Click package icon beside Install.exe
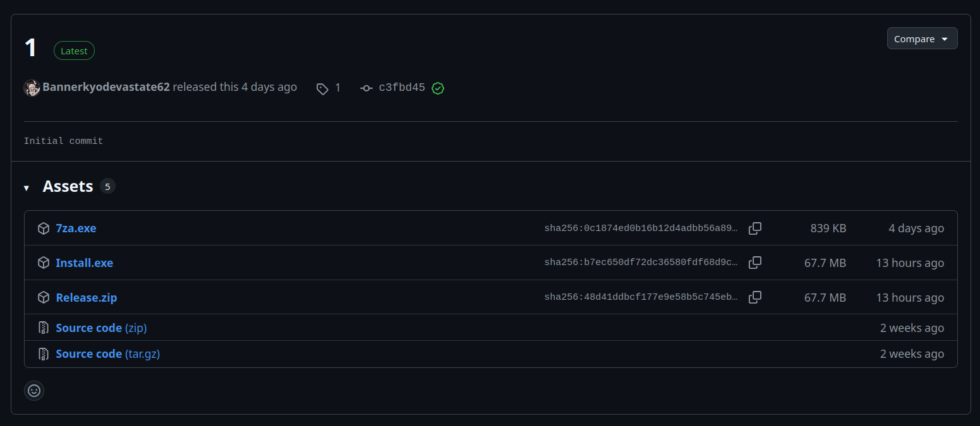The height and width of the screenshot is (426, 980). coord(44,263)
